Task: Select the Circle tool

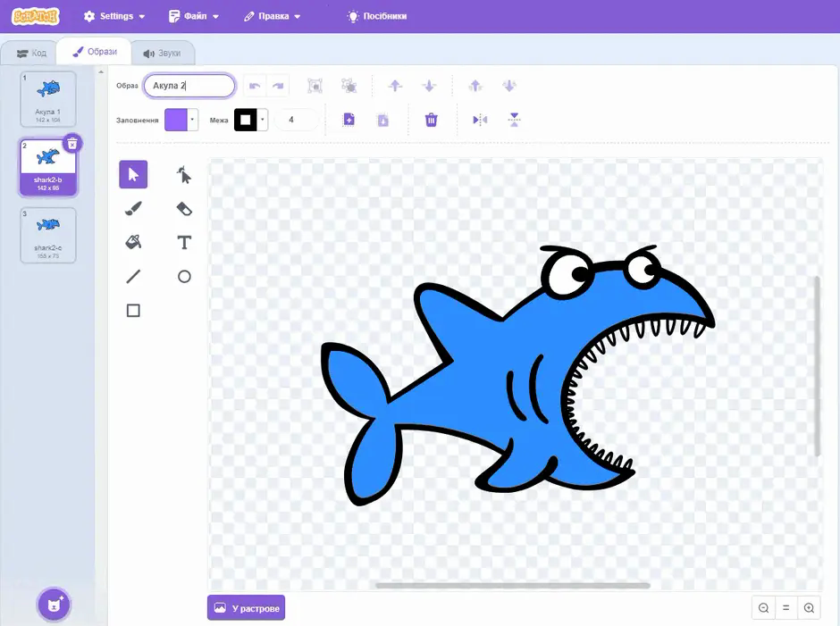Action: click(x=184, y=276)
